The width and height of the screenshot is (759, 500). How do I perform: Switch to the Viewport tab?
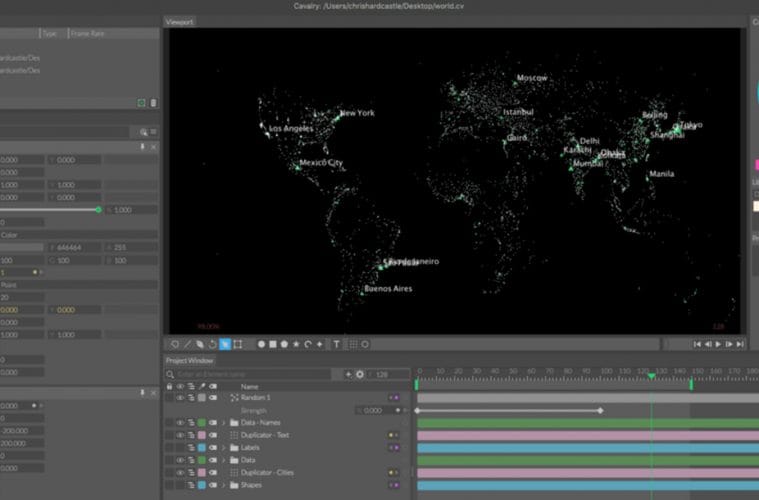pyautogui.click(x=180, y=21)
